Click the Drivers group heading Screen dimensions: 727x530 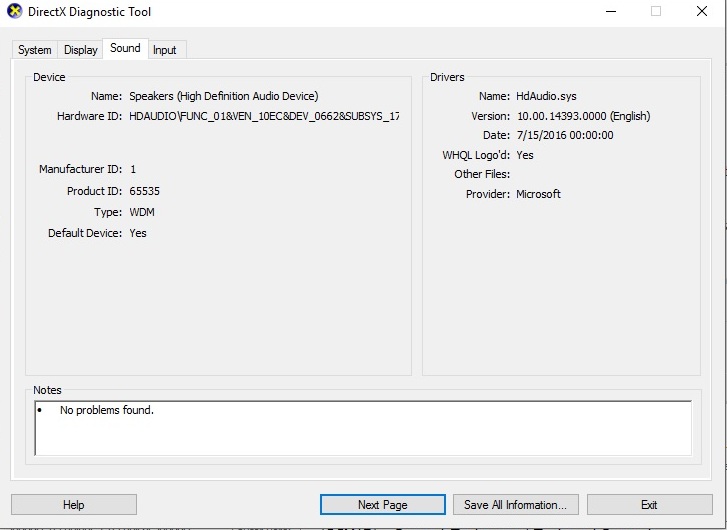pos(447,77)
